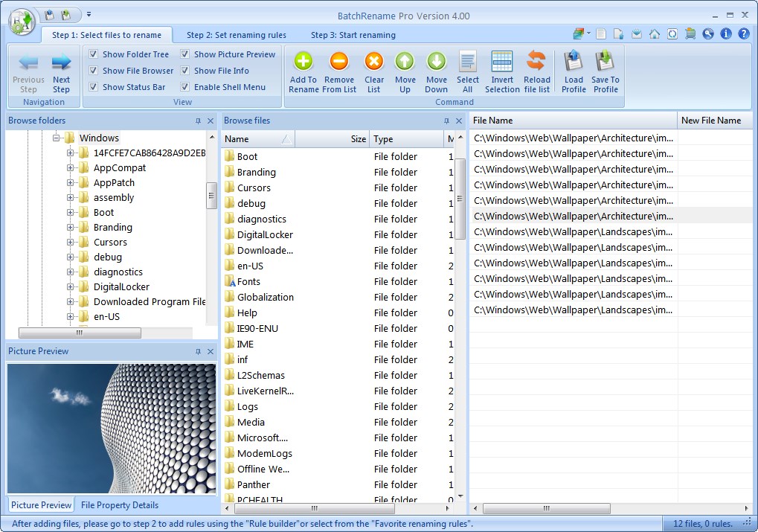Collapse the Windows folder tree node
This screenshot has width=758, height=532.
pos(57,138)
